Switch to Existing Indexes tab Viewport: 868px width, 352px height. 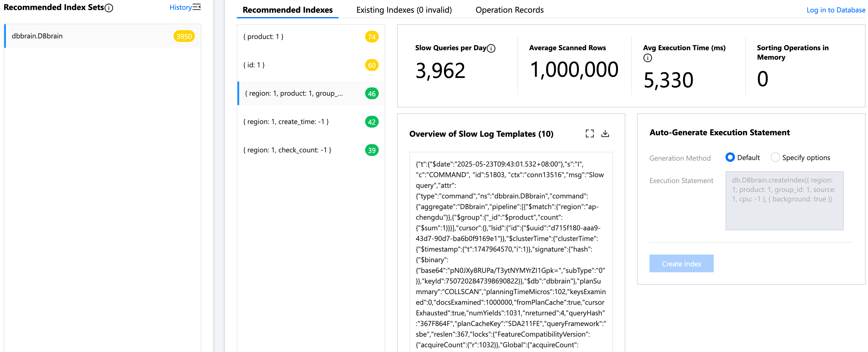coord(404,10)
